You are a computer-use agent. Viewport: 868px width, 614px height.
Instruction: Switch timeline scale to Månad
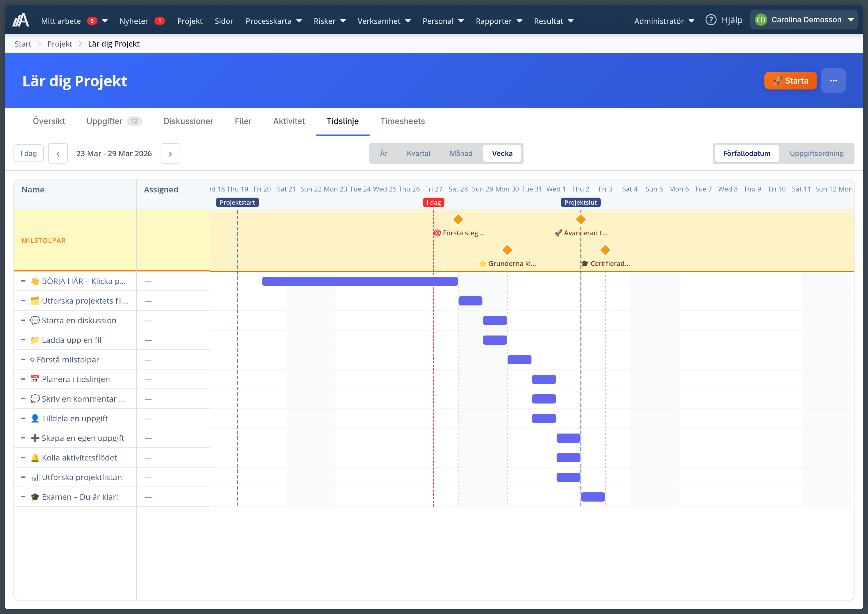(x=461, y=153)
